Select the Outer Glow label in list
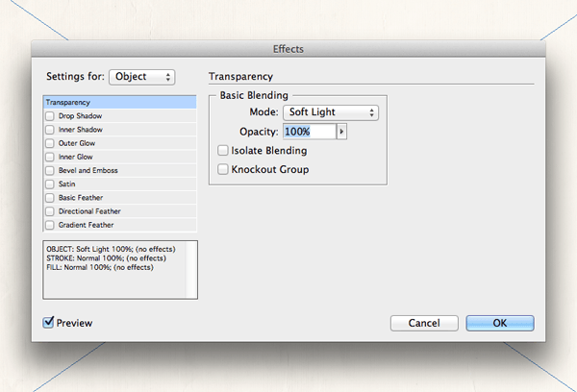Image resolution: width=577 pixels, height=392 pixels. tap(77, 143)
